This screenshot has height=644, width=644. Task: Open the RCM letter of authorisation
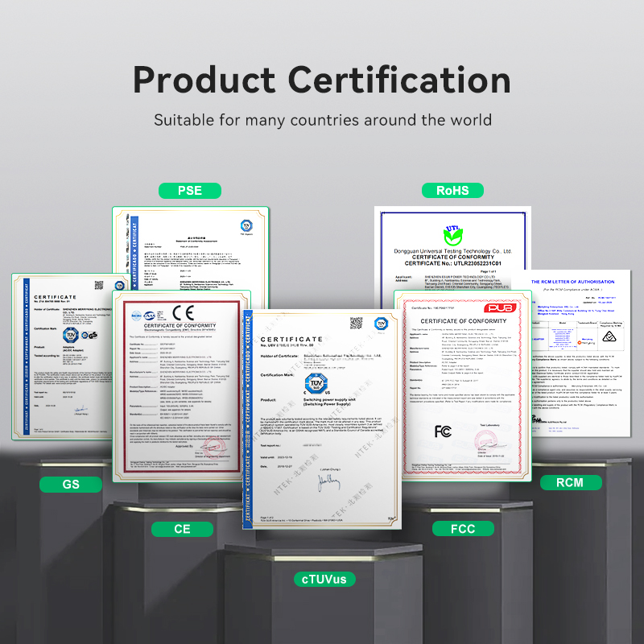(581, 353)
